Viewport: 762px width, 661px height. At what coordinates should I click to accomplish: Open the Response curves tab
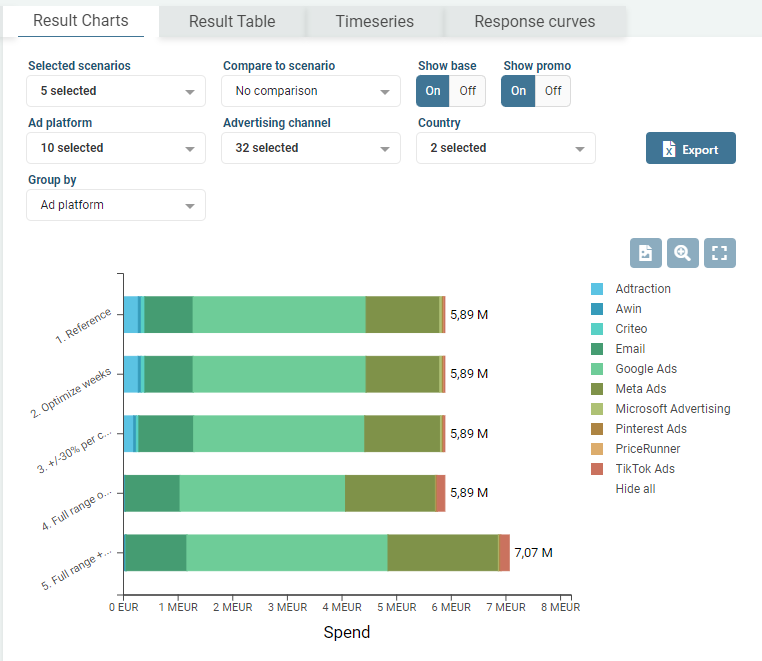point(534,21)
